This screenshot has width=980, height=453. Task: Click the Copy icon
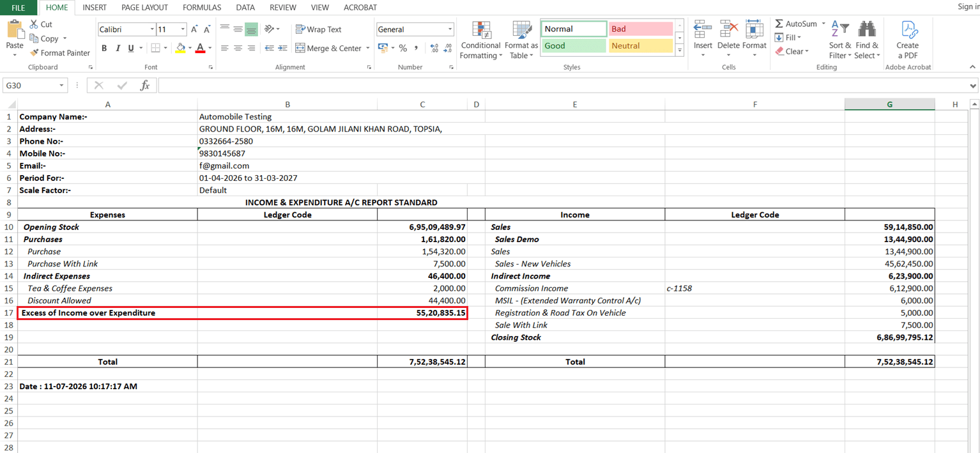[34, 39]
